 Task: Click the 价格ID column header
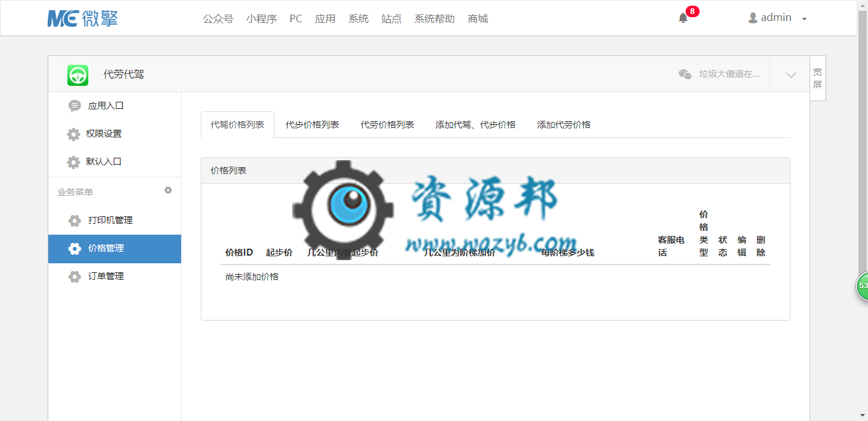tap(239, 252)
